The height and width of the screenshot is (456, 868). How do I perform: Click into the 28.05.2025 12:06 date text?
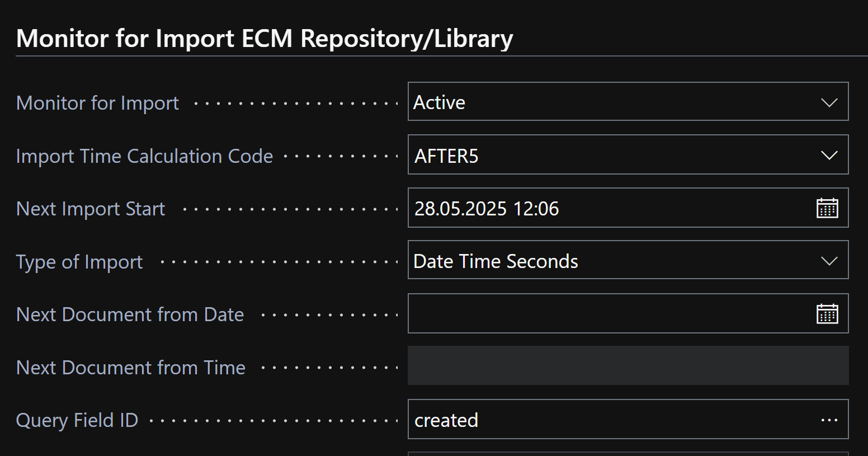tap(487, 209)
